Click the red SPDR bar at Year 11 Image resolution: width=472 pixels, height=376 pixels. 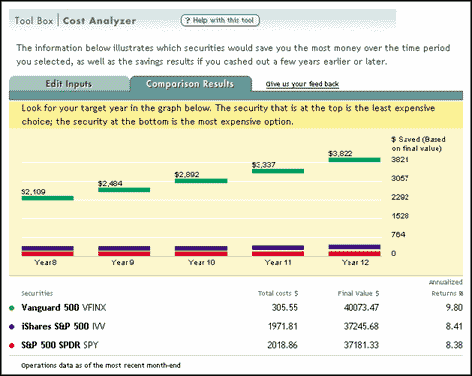tap(278, 253)
